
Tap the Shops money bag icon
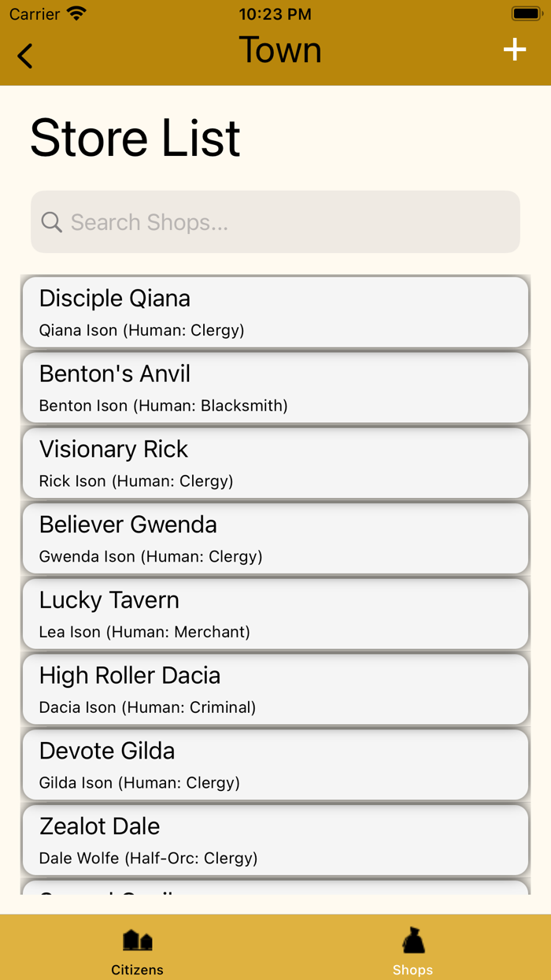pyautogui.click(x=413, y=940)
